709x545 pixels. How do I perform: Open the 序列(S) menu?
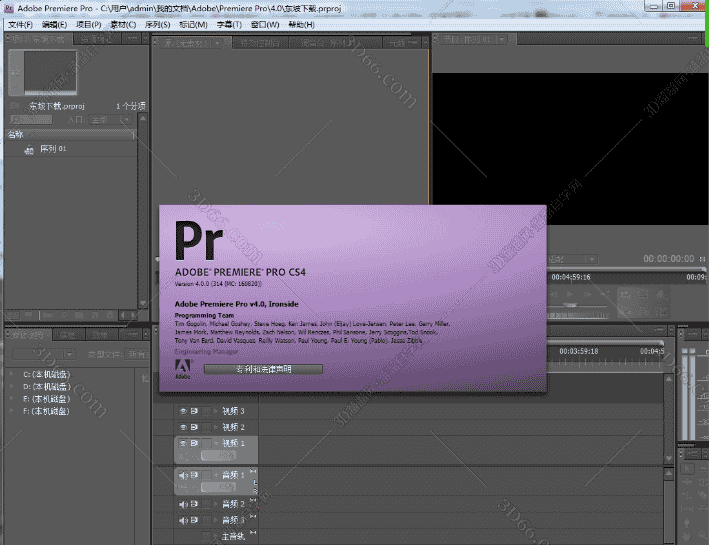(158, 24)
